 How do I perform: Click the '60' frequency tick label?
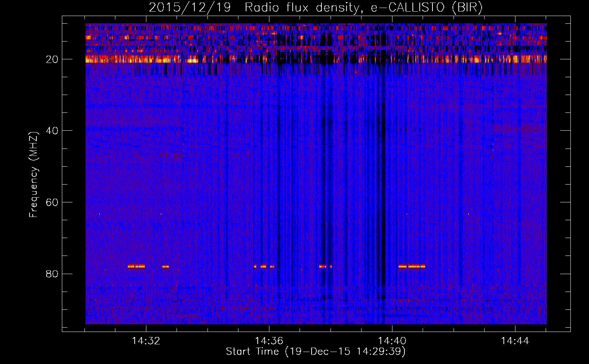click(52, 202)
